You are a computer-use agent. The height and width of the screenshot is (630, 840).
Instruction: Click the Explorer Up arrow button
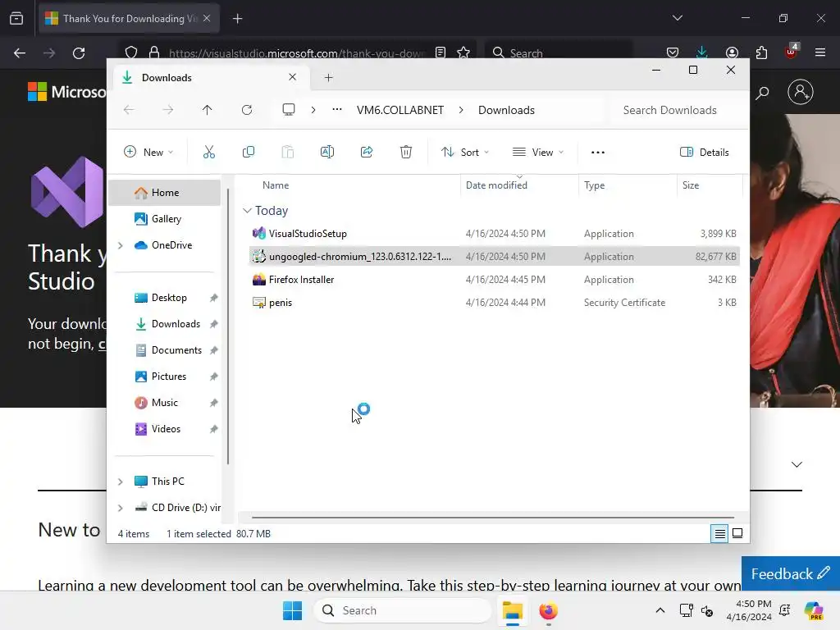208,110
